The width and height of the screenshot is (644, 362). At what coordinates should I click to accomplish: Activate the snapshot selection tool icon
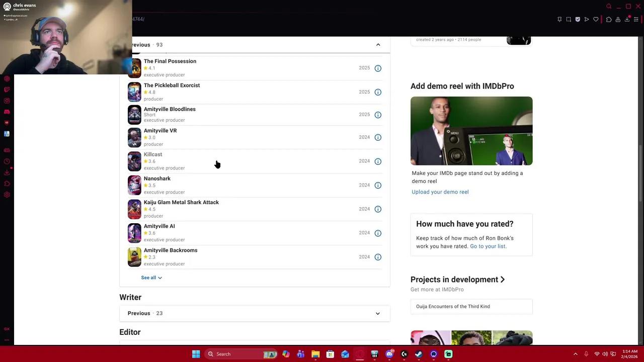point(569,20)
